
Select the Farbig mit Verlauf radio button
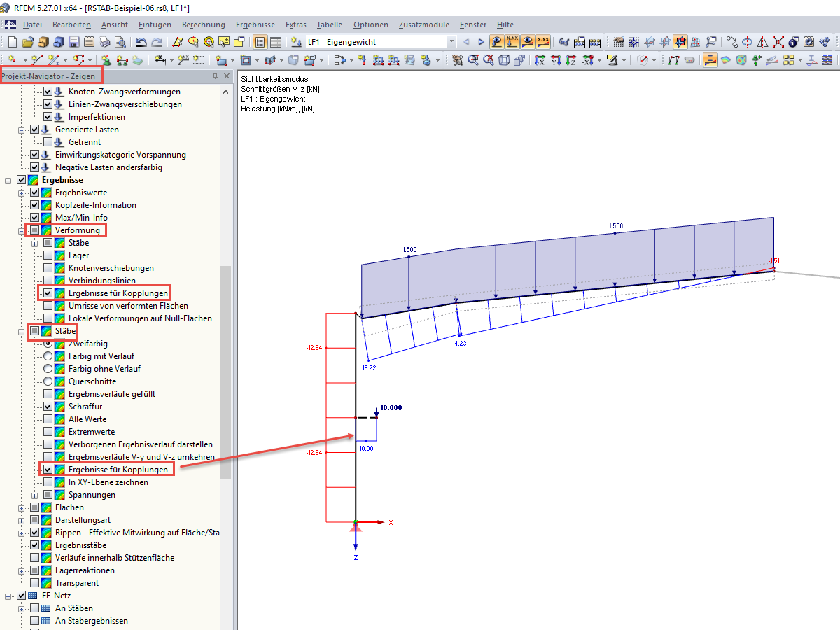(x=48, y=356)
